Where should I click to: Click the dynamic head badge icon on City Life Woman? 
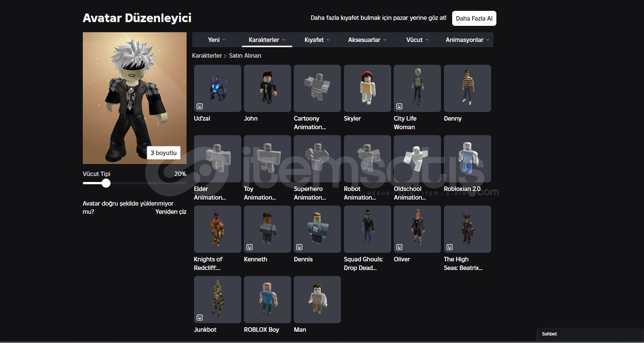click(399, 106)
